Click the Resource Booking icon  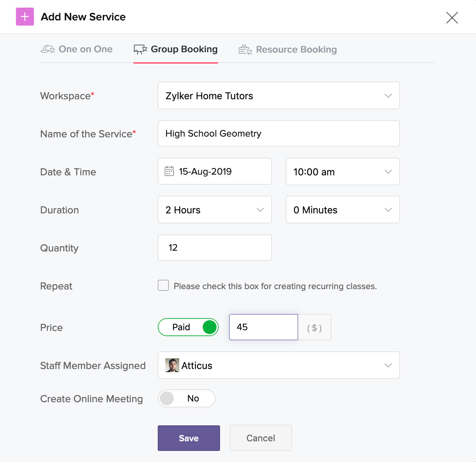[x=245, y=50]
